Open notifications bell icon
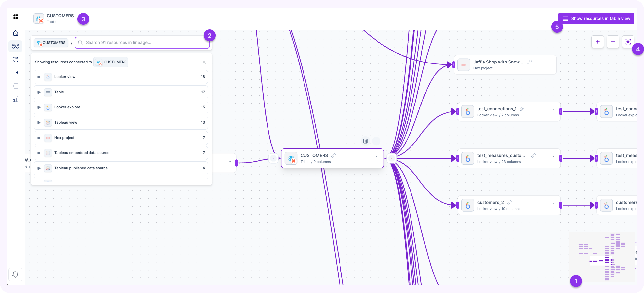This screenshot has width=644, height=293. [15, 274]
